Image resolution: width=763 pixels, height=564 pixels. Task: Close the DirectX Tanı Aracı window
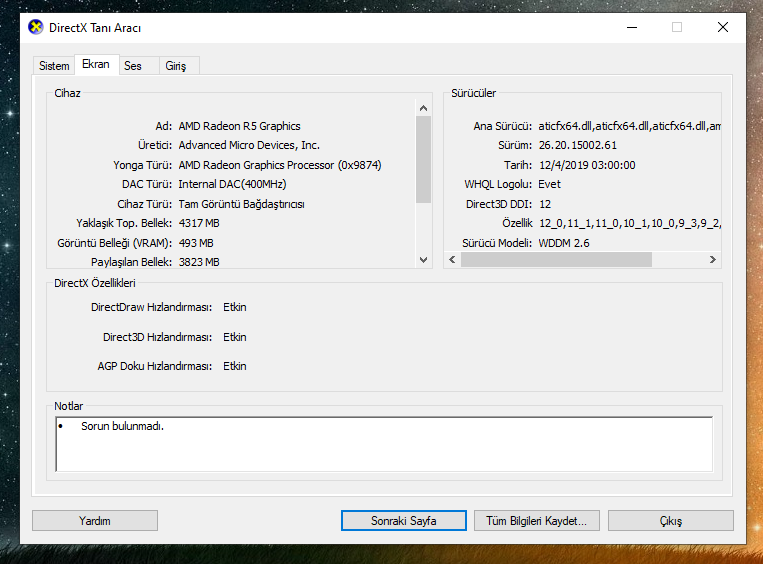(x=723, y=27)
